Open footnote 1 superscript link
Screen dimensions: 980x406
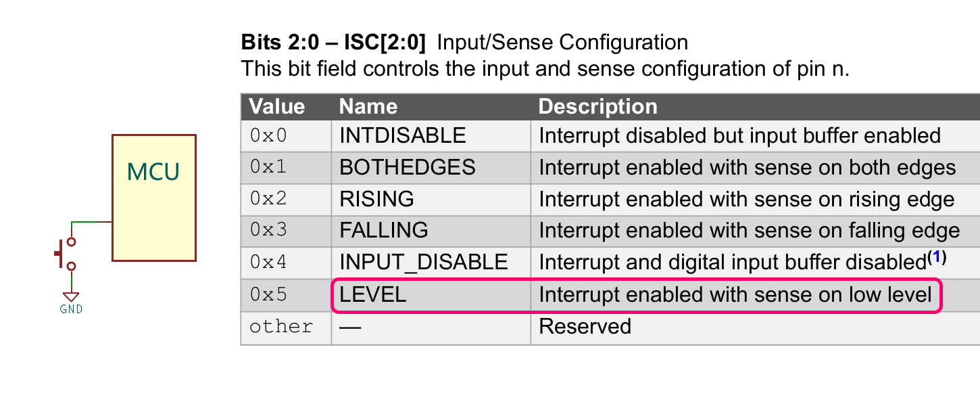pyautogui.click(x=936, y=256)
